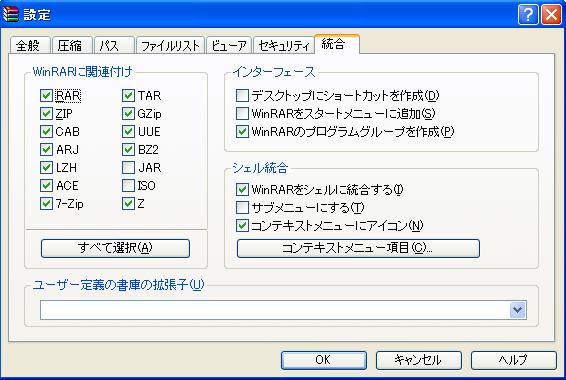Click the すべて選択(A) button
Viewport: 566px width, 380px height.
(115, 248)
